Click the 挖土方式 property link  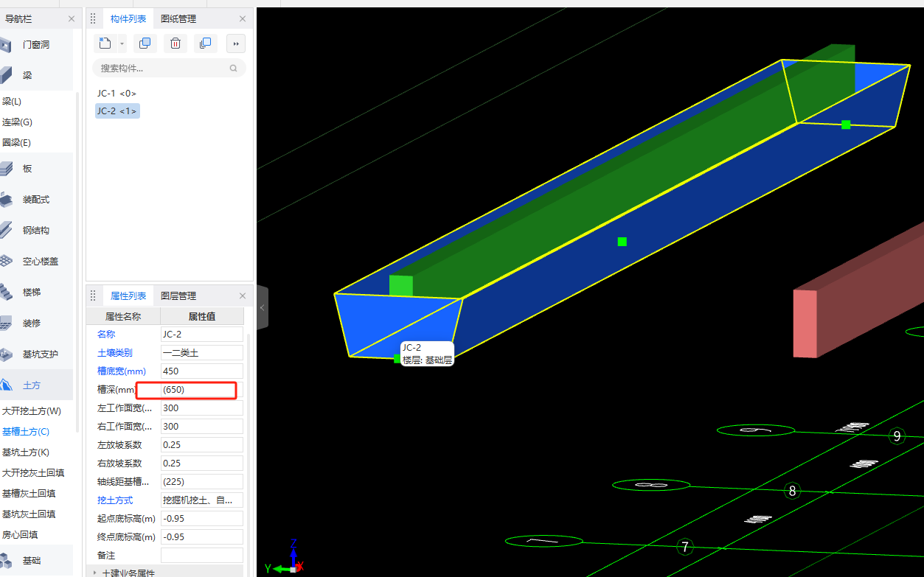click(115, 500)
